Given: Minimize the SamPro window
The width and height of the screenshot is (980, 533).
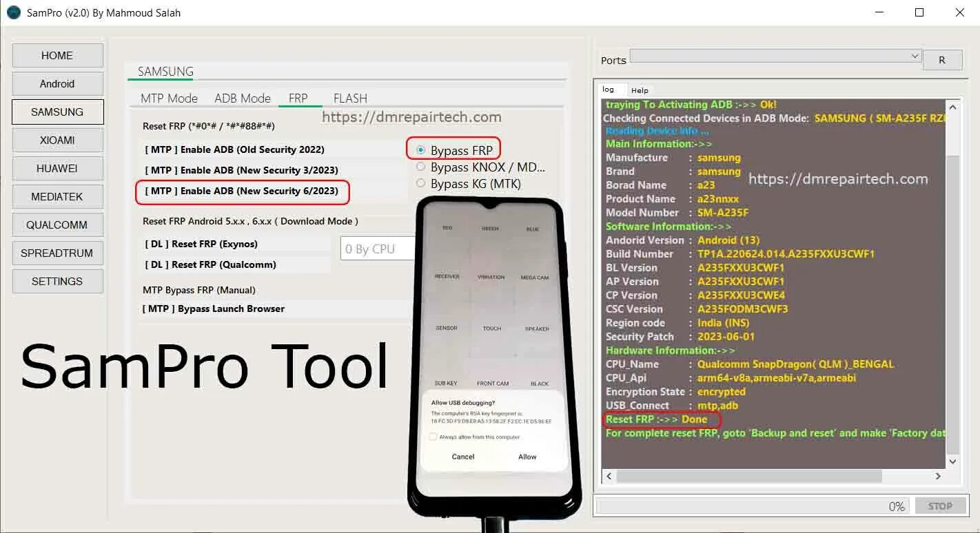Looking at the screenshot, I should [879, 12].
